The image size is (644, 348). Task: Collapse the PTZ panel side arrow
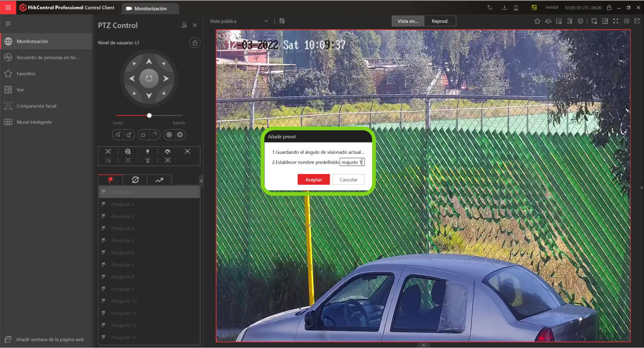pyautogui.click(x=201, y=181)
